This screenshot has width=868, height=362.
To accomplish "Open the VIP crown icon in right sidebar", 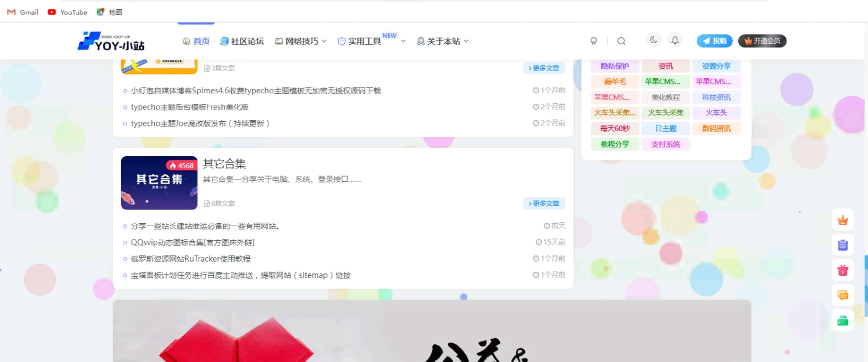I will click(x=842, y=220).
